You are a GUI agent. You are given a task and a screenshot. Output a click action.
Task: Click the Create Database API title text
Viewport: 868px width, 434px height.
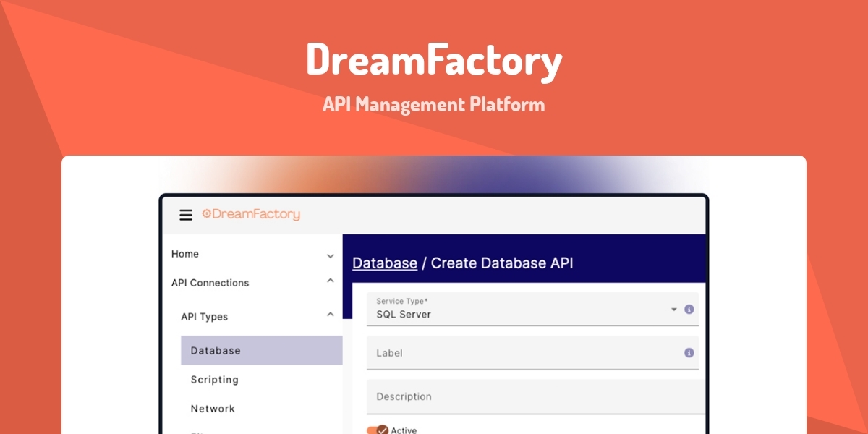point(502,263)
